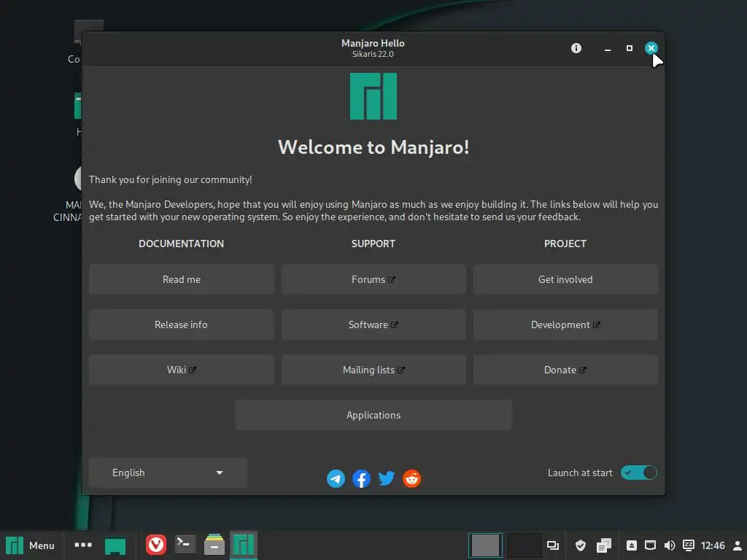The height and width of the screenshot is (560, 747).
Task: Open the About info icon in title bar
Action: (x=576, y=48)
